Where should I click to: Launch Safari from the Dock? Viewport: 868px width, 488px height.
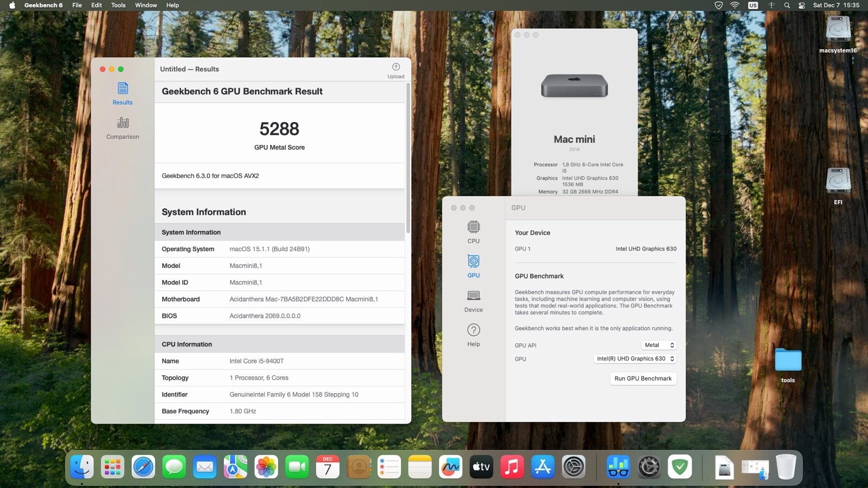pos(143,467)
